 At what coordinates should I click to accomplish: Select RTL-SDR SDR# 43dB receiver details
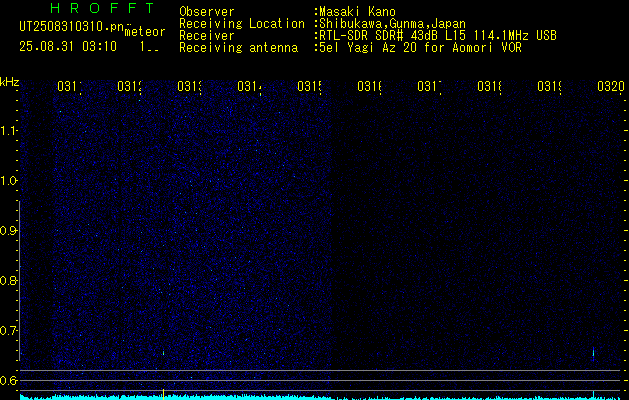(438, 36)
